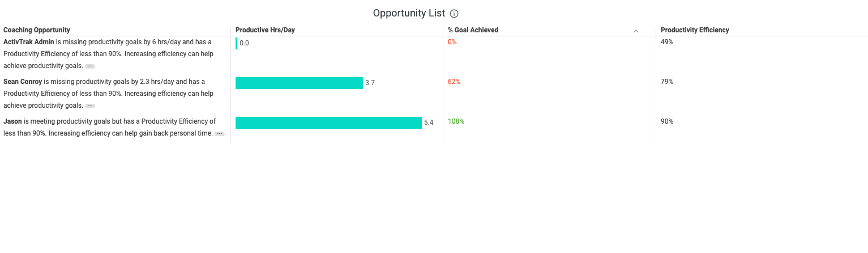
Task: Click the red 0% goal achieved value
Action: coord(452,42)
